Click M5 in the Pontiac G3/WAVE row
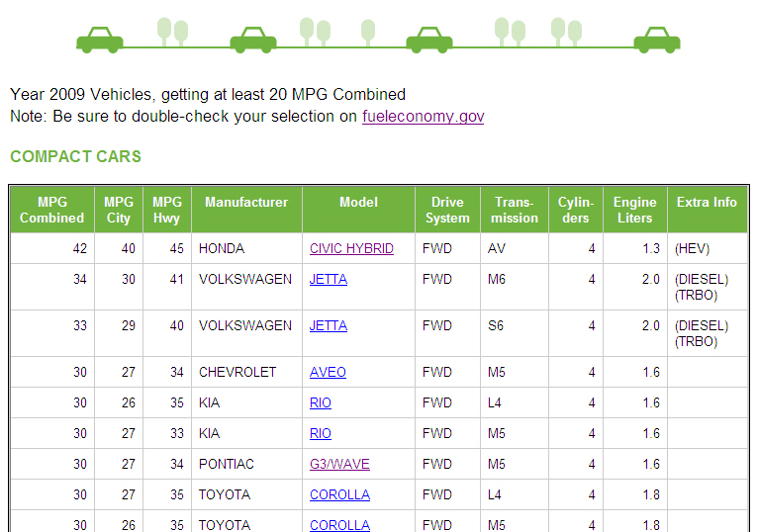The image size is (758, 532). [x=497, y=464]
